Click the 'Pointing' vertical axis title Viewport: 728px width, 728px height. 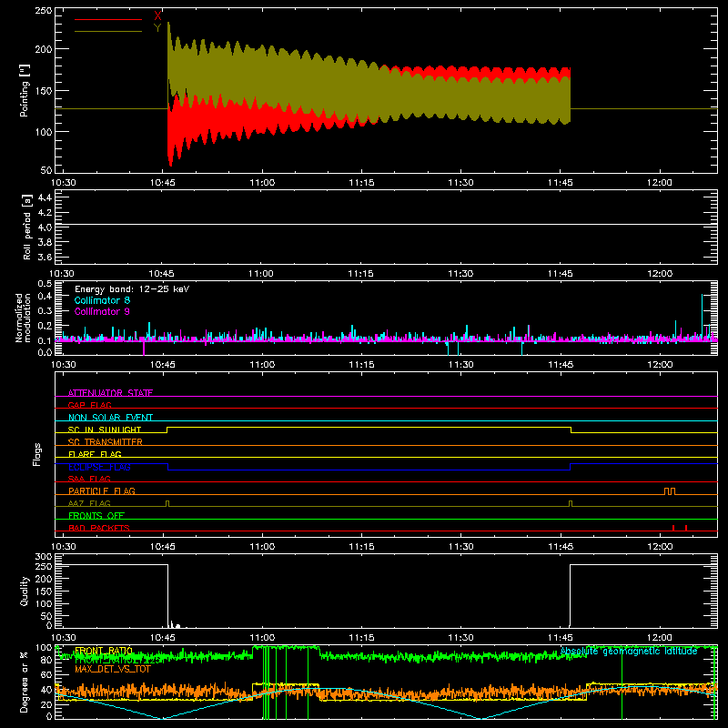tap(25, 90)
